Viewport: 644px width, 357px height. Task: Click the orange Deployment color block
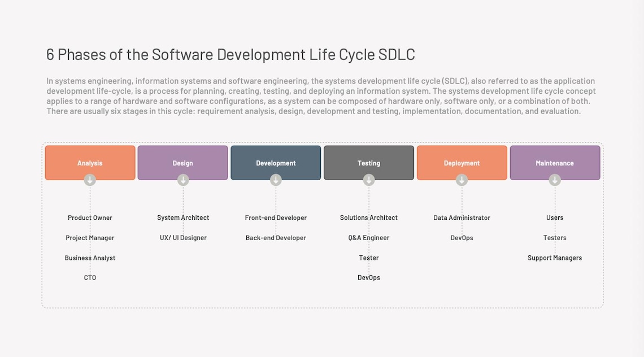[x=462, y=163]
